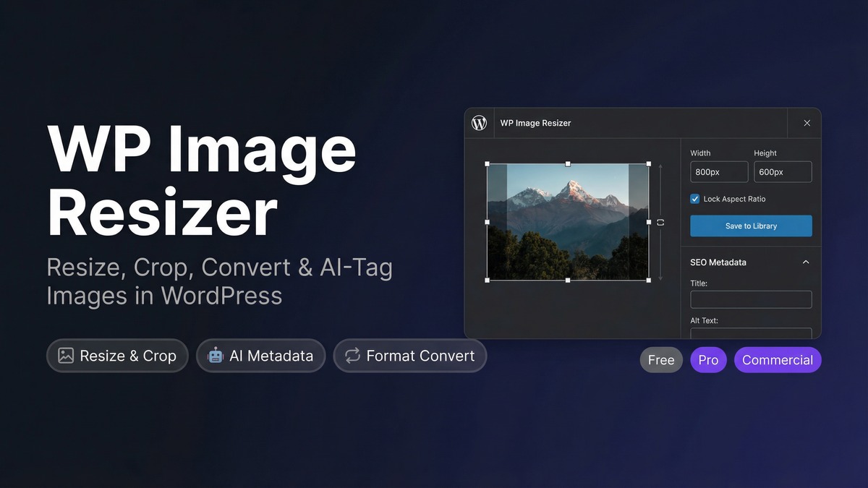Select the Commercial plan badge

778,360
